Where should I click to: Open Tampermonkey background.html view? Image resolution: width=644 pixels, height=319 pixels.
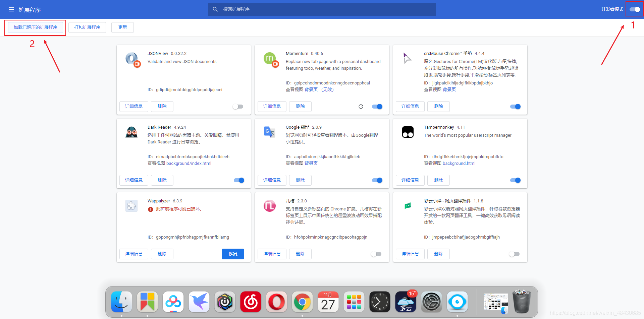459,163
